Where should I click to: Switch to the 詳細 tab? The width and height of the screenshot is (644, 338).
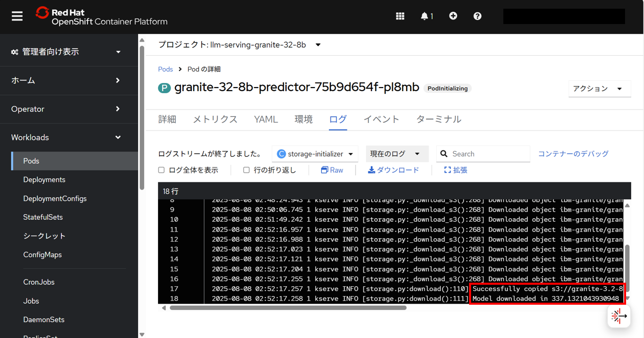point(167,119)
